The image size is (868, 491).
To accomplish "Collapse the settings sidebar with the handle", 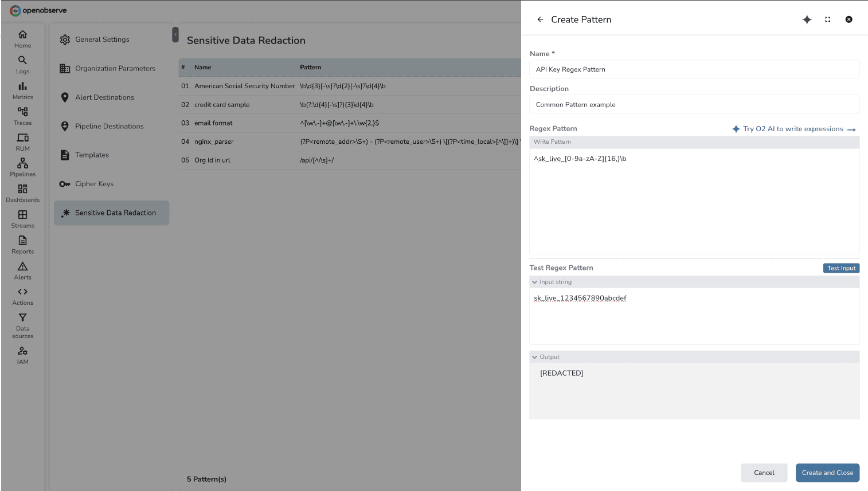I will (175, 35).
